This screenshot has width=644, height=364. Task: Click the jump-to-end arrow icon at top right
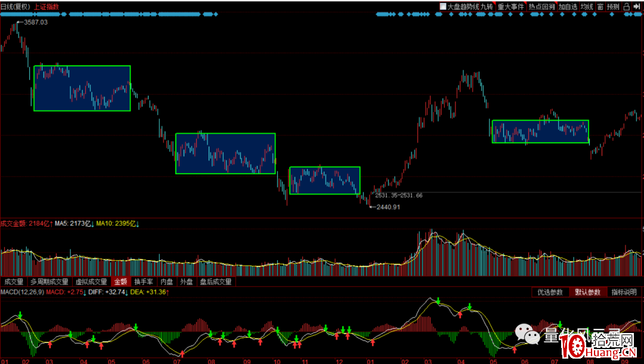tap(637, 7)
